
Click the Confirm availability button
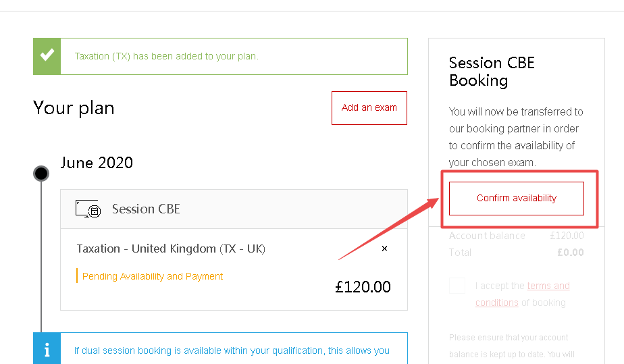(x=516, y=198)
